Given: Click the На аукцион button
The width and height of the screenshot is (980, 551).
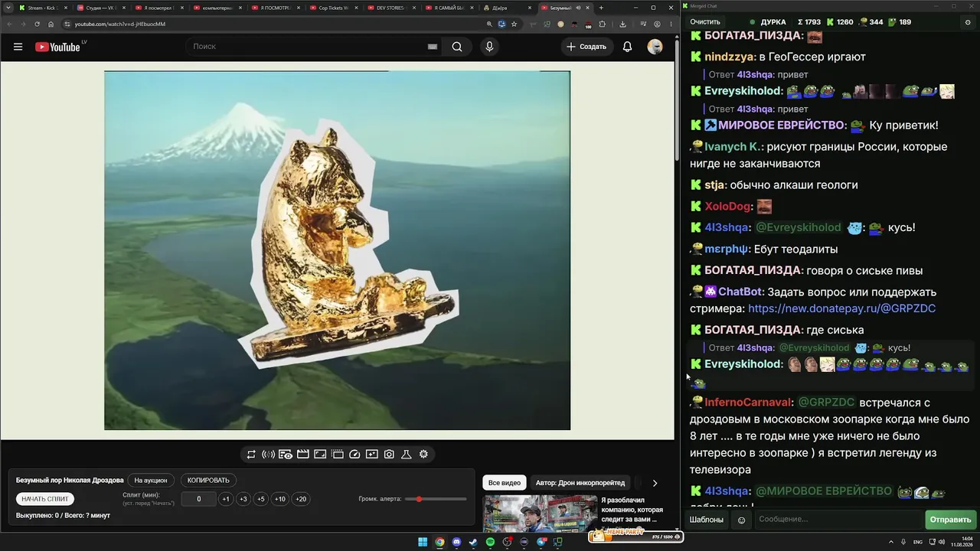Looking at the screenshot, I should point(151,481).
